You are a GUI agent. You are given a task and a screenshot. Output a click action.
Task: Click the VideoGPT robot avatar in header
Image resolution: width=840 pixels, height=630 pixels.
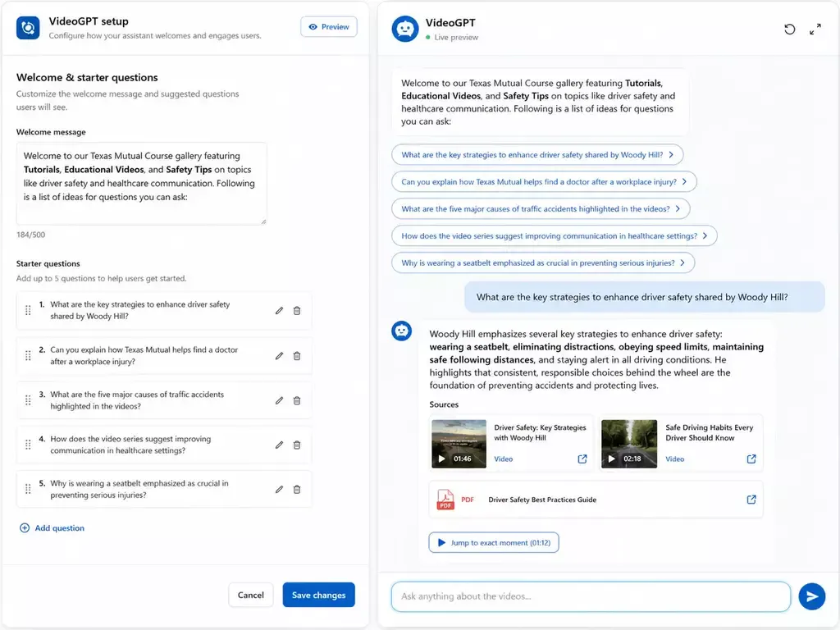405,29
